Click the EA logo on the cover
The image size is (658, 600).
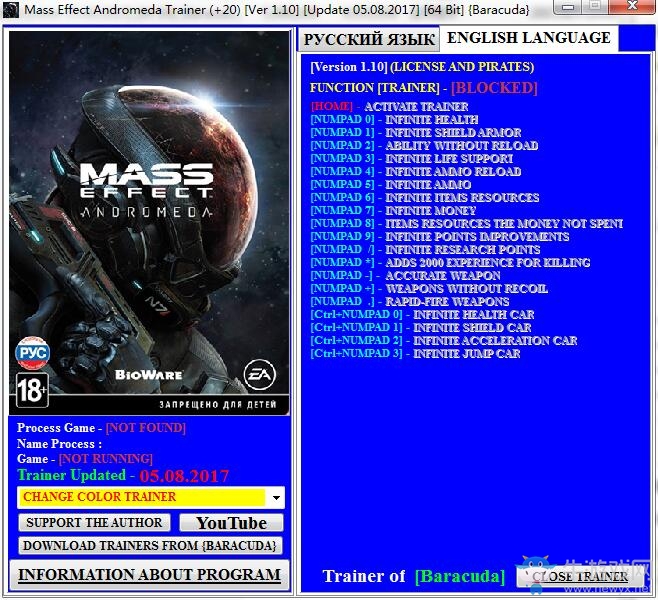tap(260, 375)
